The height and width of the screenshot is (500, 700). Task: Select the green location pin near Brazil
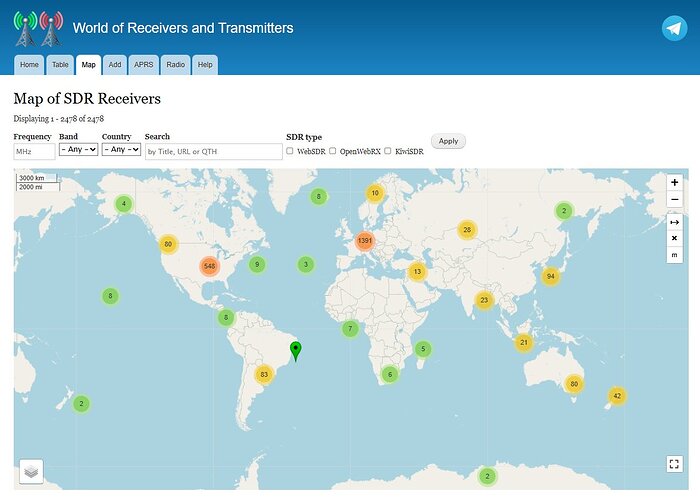click(x=296, y=350)
